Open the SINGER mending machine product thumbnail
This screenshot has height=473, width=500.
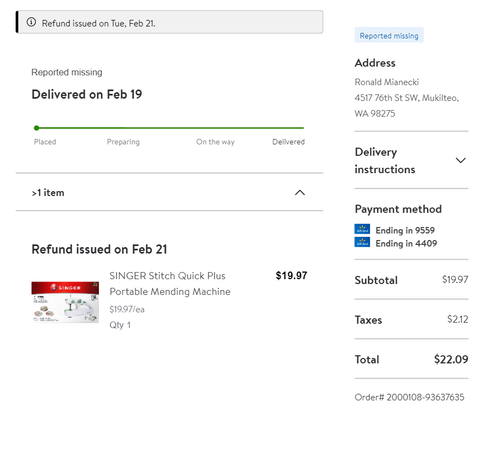pyautogui.click(x=65, y=302)
